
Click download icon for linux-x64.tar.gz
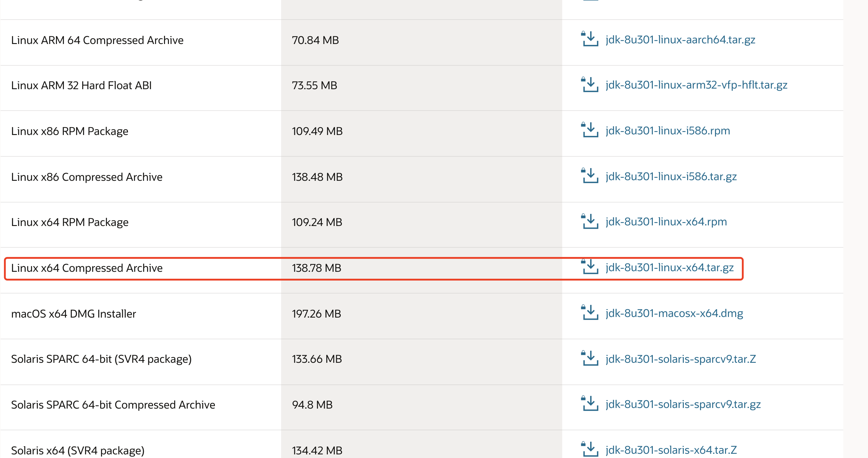(x=590, y=267)
